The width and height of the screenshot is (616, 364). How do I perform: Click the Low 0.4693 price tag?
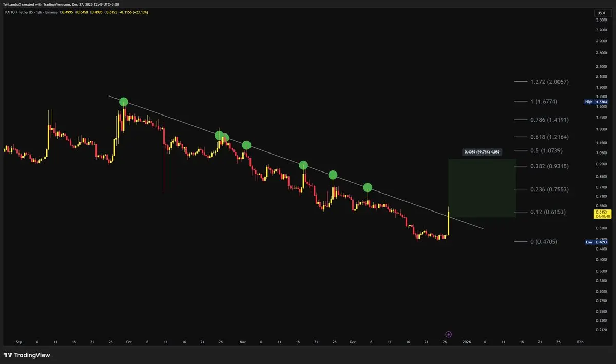[596, 242]
